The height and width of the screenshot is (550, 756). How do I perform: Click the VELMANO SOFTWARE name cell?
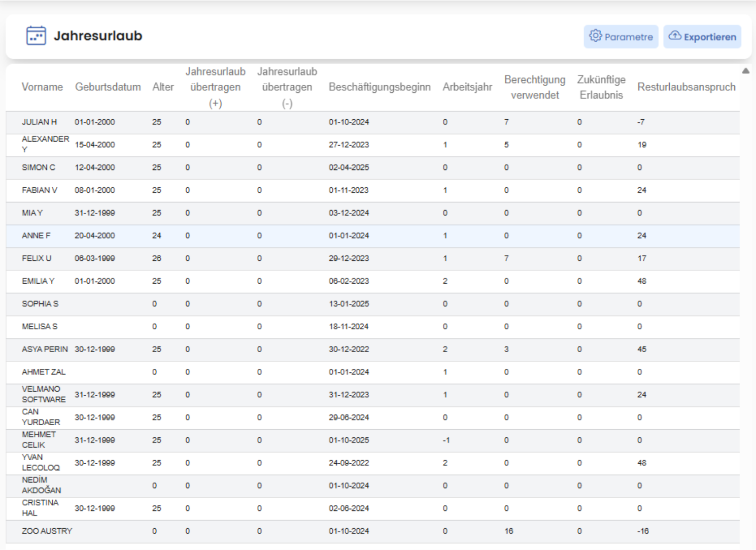point(44,395)
